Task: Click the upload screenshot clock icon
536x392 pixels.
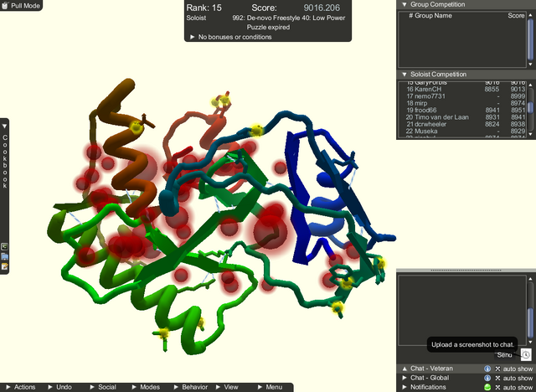Action: [526, 354]
